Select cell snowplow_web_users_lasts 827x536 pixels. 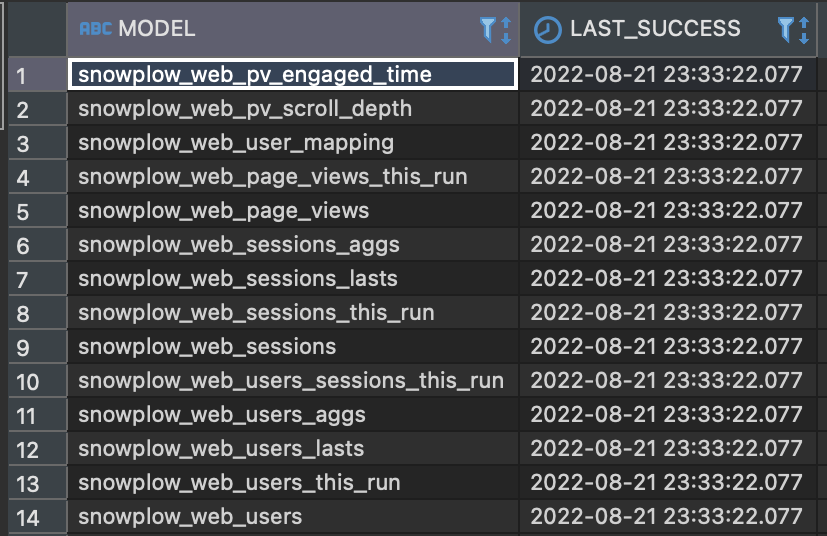pos(293,449)
